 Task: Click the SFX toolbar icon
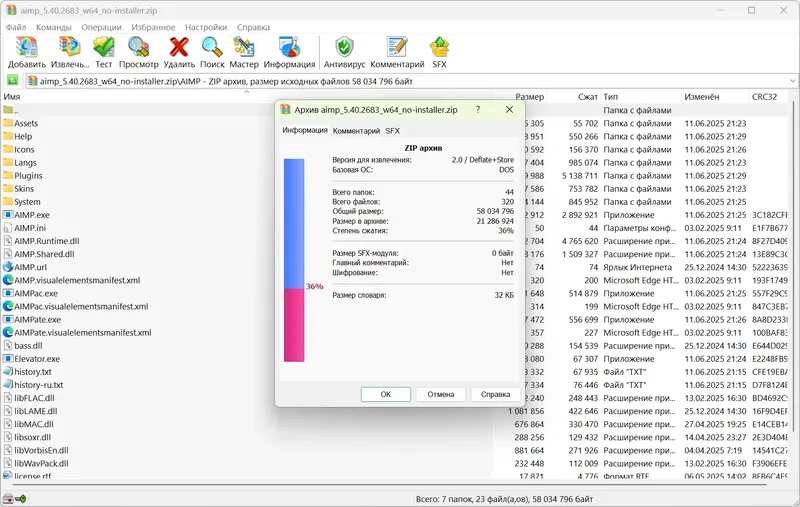439,47
